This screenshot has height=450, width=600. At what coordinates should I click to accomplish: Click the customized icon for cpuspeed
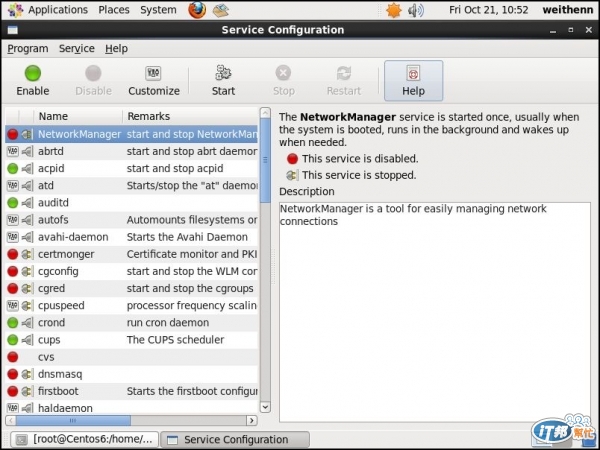click(13, 305)
